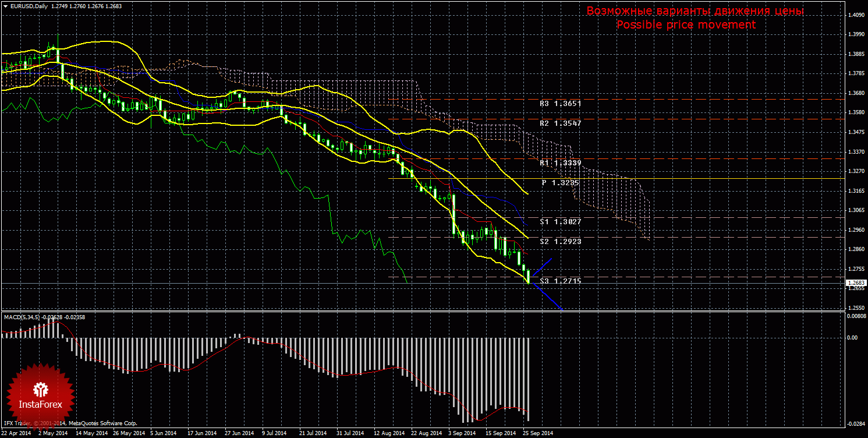Click the EURUSD,Daily chart title
This screenshot has height=438, width=868.
point(29,6)
